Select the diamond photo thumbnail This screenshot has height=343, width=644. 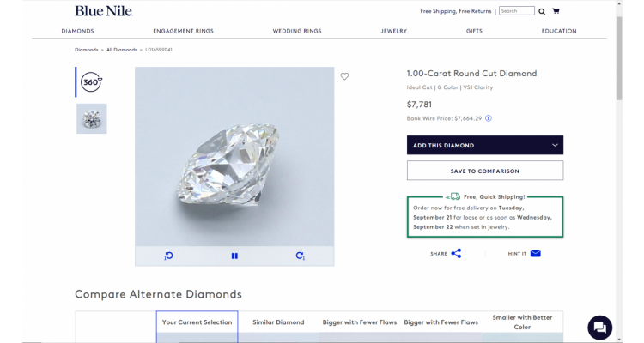click(91, 119)
